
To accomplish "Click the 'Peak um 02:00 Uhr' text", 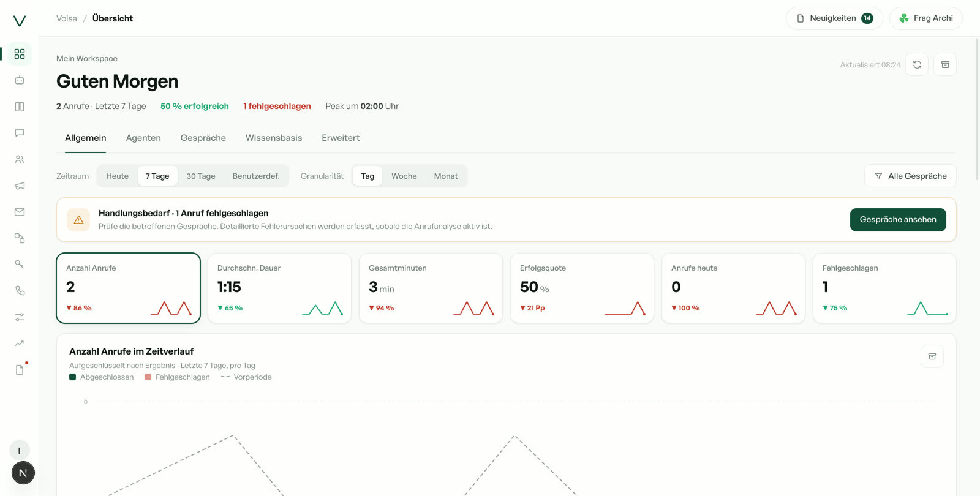I will pyautogui.click(x=362, y=106).
